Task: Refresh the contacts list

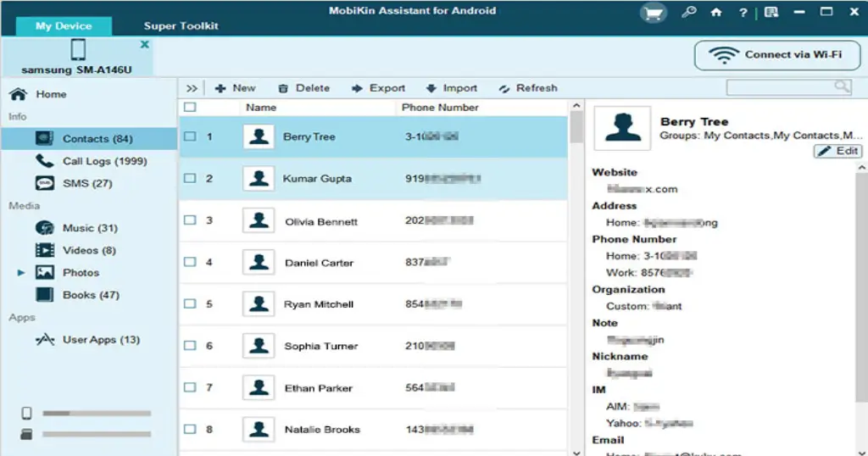Action: pos(528,88)
